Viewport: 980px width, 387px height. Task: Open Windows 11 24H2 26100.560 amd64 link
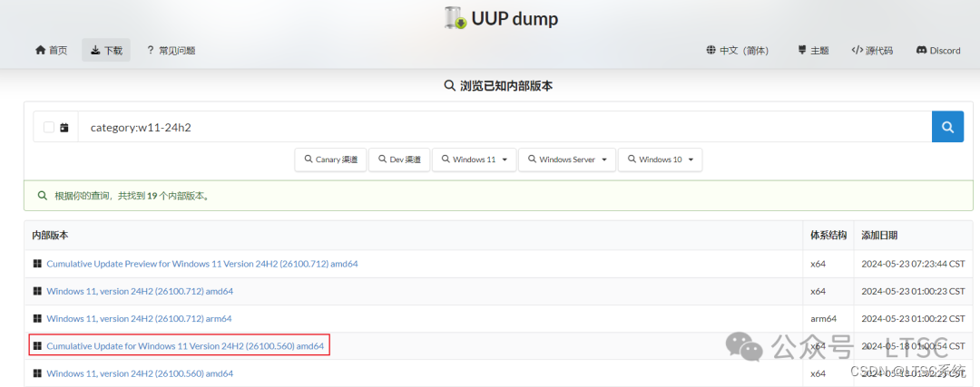pyautogui.click(x=140, y=373)
